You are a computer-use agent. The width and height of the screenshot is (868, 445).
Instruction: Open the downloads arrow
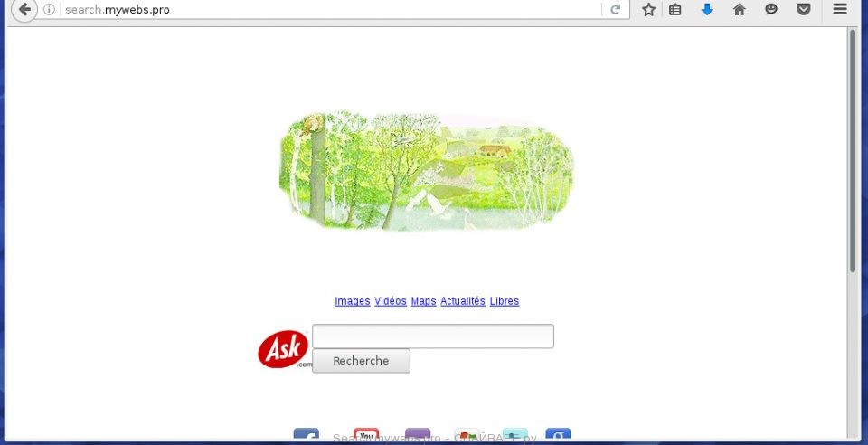tap(707, 9)
